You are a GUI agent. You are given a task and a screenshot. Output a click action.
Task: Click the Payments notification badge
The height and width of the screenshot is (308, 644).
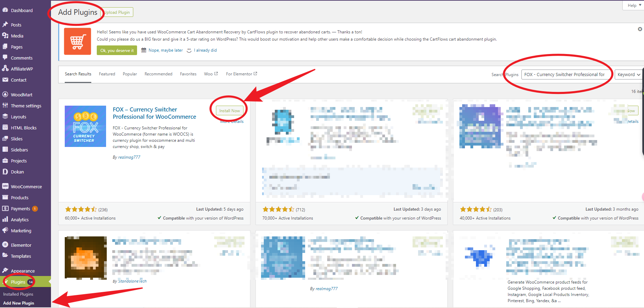35,209
